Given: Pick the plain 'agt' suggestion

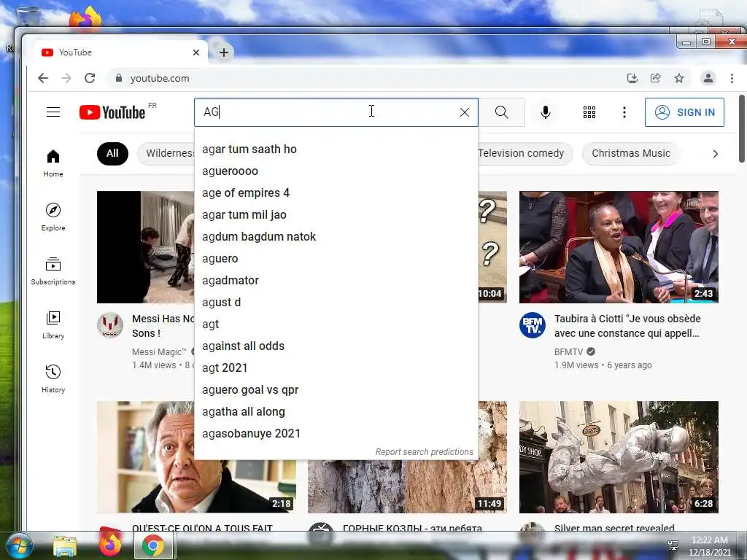Looking at the screenshot, I should pyautogui.click(x=336, y=324).
